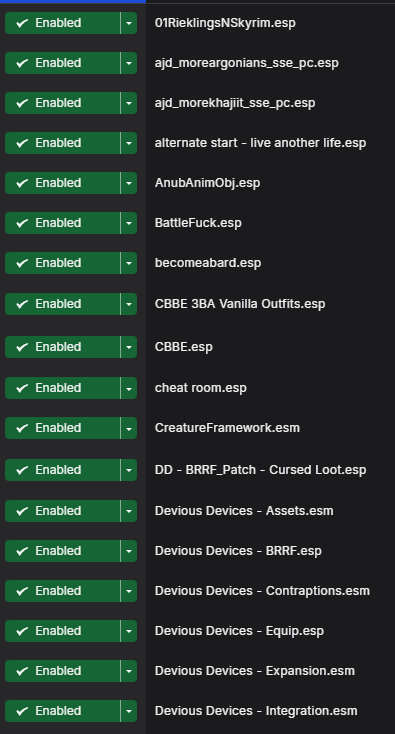Open dropdown arrow for Devious Devices - BRRF.esp
The image size is (395, 734).
pos(129,551)
